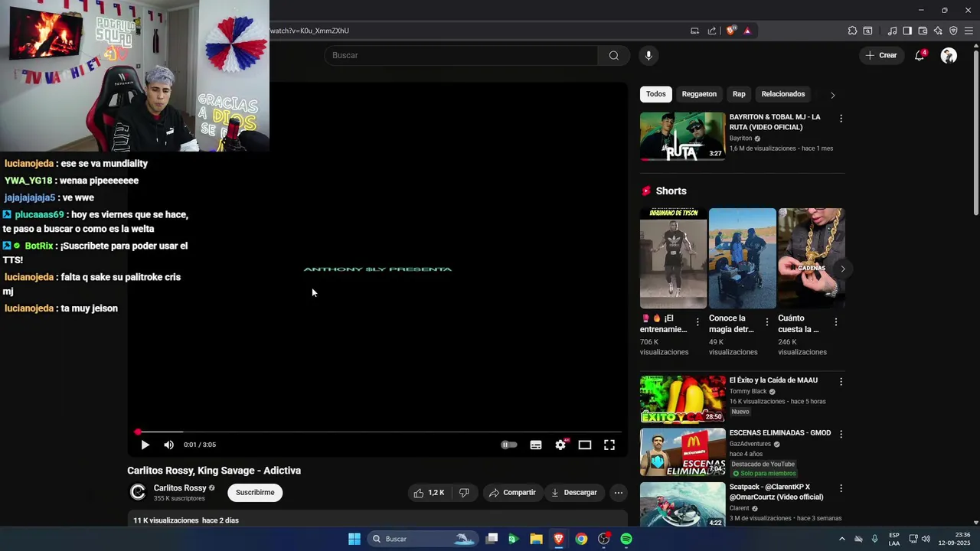Open the Conoce la magia short thumbnail

[742, 258]
